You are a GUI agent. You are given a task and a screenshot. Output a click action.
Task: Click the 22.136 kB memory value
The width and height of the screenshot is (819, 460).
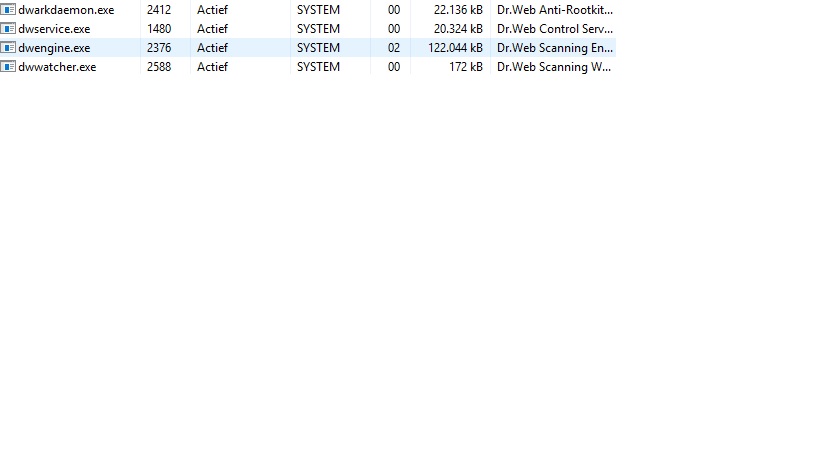452,10
